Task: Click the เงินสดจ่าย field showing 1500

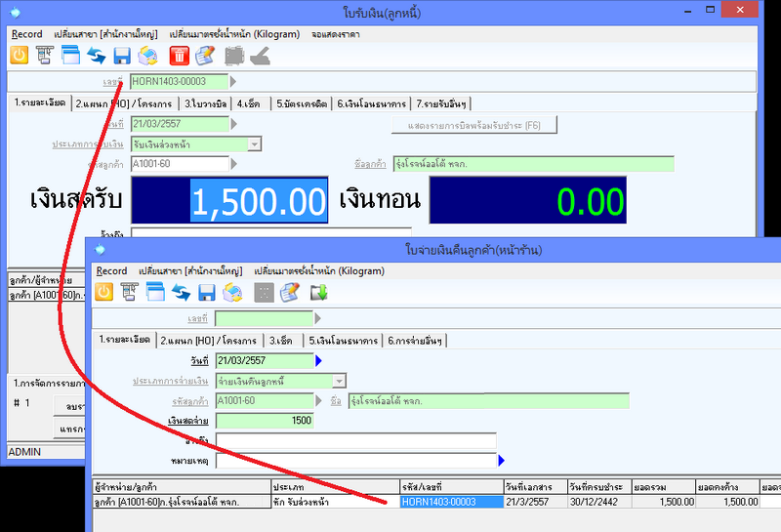Action: 265,421
